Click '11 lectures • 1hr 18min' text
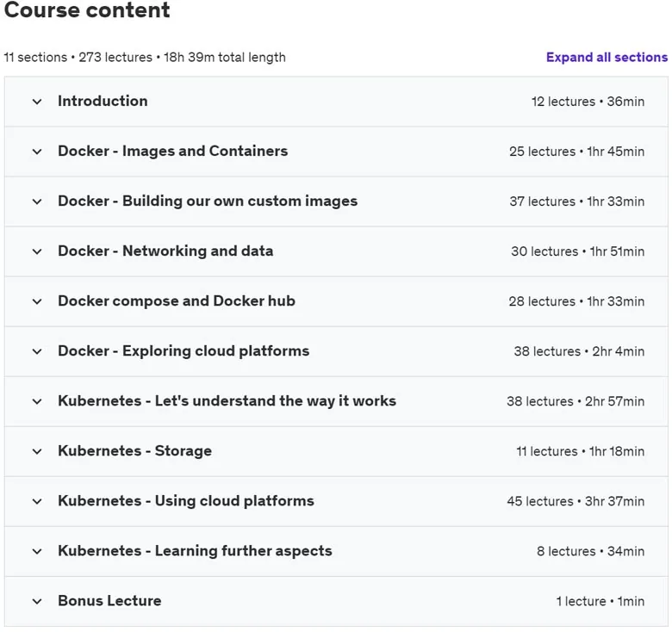This screenshot has height=632, width=672. click(581, 451)
